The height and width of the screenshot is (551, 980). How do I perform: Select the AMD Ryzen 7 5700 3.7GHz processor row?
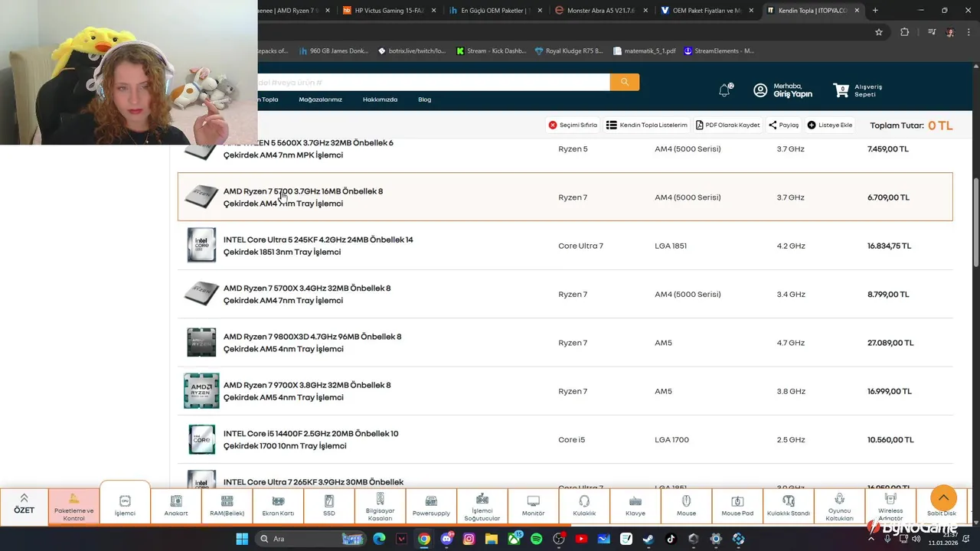565,197
